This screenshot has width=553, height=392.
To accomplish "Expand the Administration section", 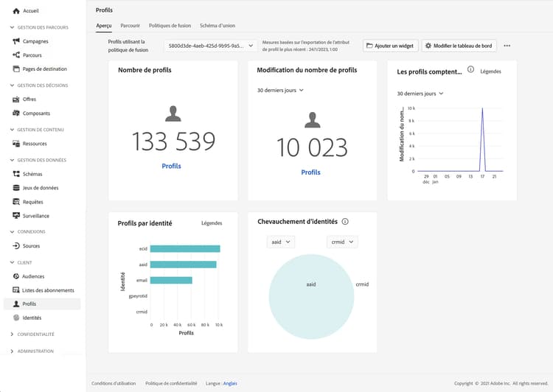I will pyautogui.click(x=12, y=351).
